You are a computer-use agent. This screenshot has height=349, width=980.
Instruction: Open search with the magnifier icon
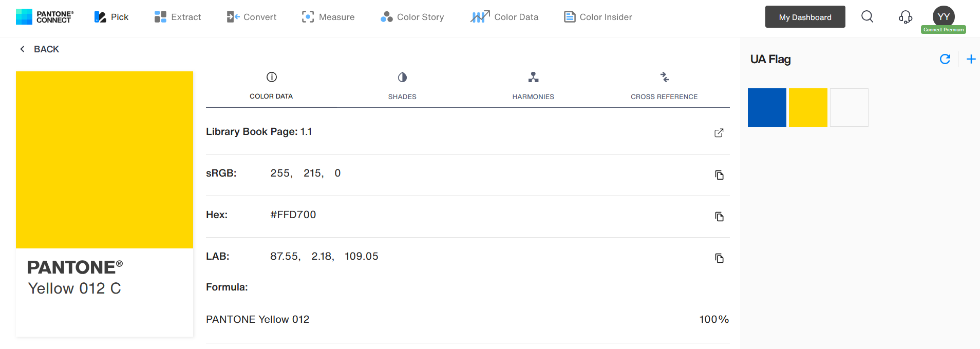(x=867, y=17)
